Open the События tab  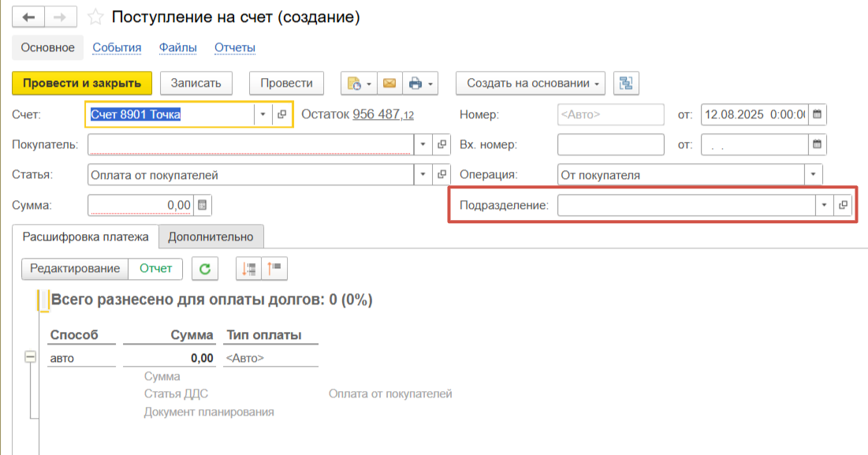(117, 48)
